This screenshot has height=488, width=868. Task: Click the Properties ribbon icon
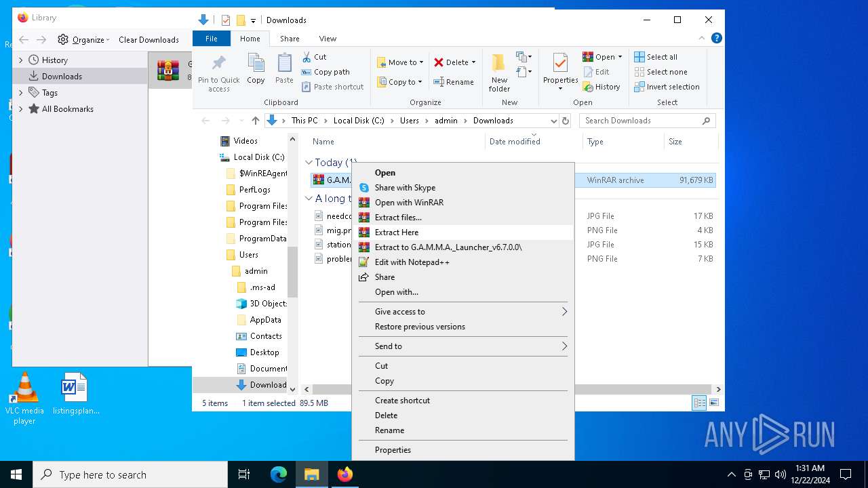[x=560, y=62]
